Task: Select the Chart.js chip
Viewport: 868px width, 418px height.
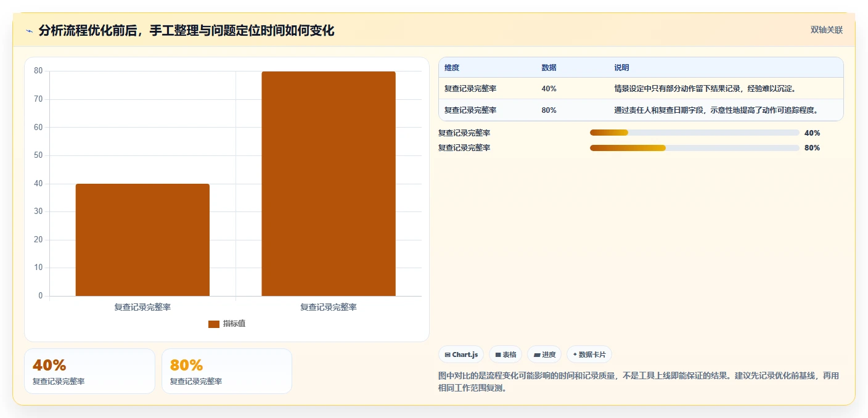Action: [461, 354]
